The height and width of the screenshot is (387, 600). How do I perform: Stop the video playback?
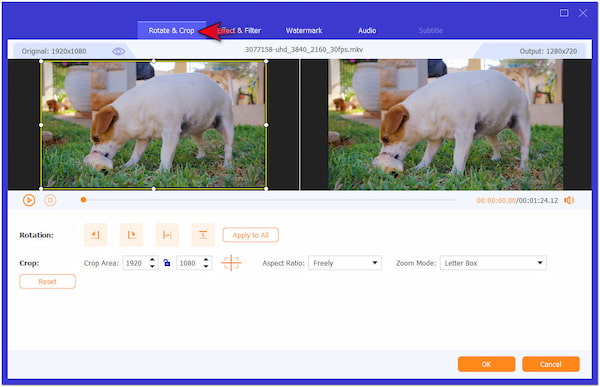[50, 200]
